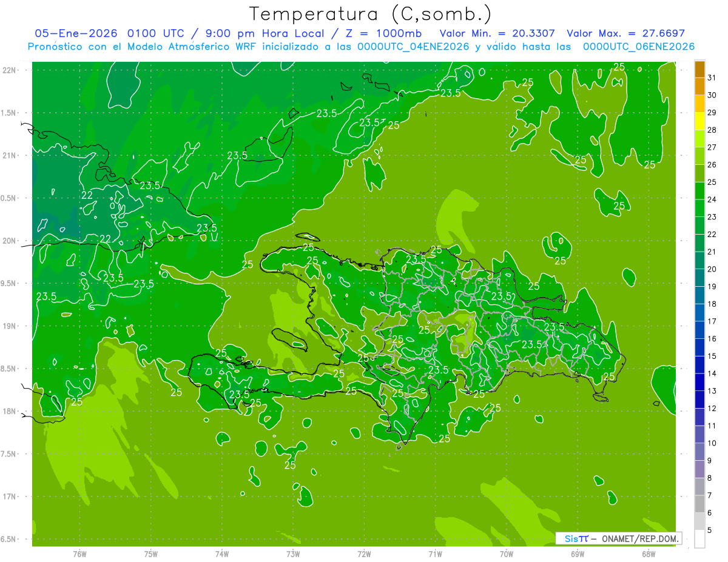The image size is (728, 562).
Task: Click the legend value '20'
Action: [x=712, y=269]
